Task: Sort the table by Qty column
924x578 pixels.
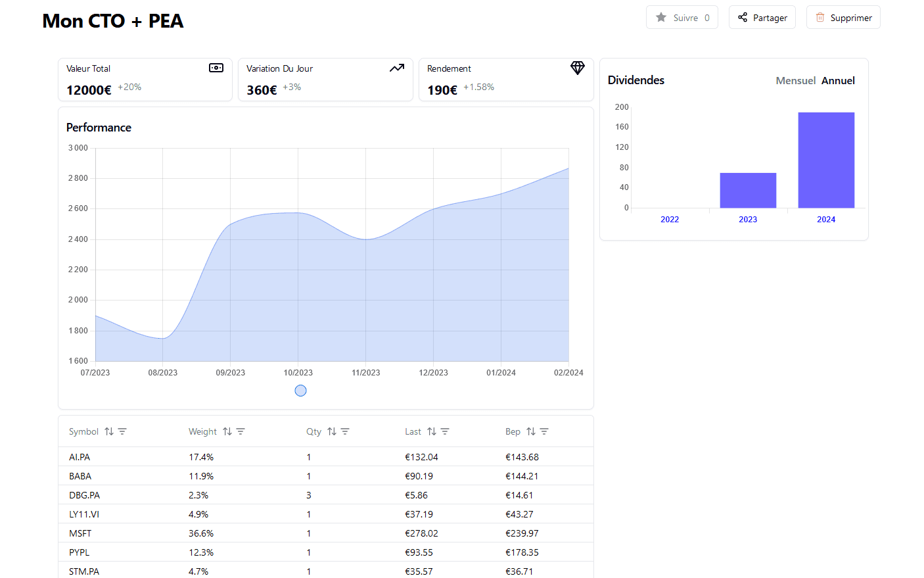Action: [332, 431]
